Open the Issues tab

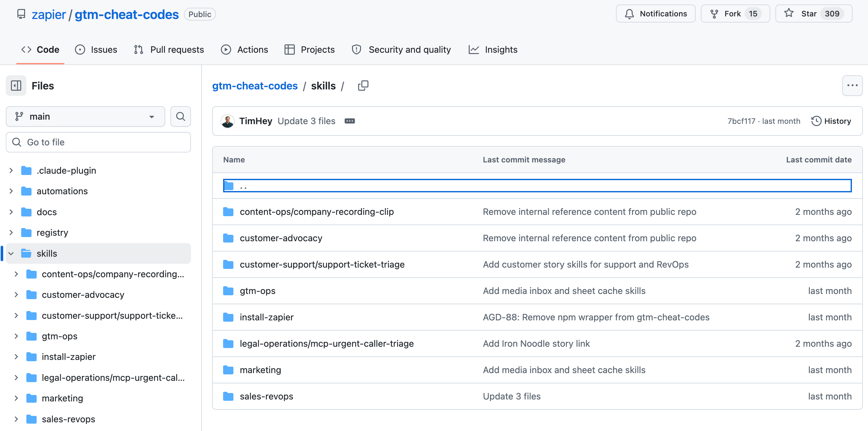tap(96, 50)
